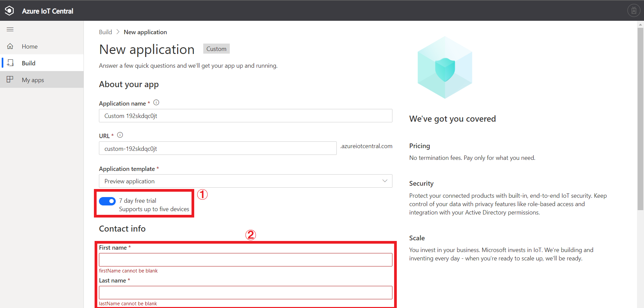This screenshot has width=644, height=308.
Task: Show Application name info tooltip icon
Action: tap(156, 103)
